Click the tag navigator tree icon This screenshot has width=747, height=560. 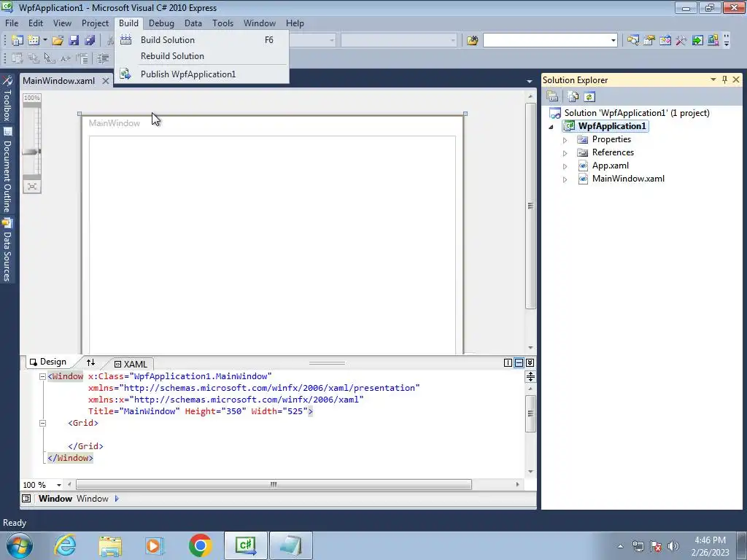pos(26,499)
